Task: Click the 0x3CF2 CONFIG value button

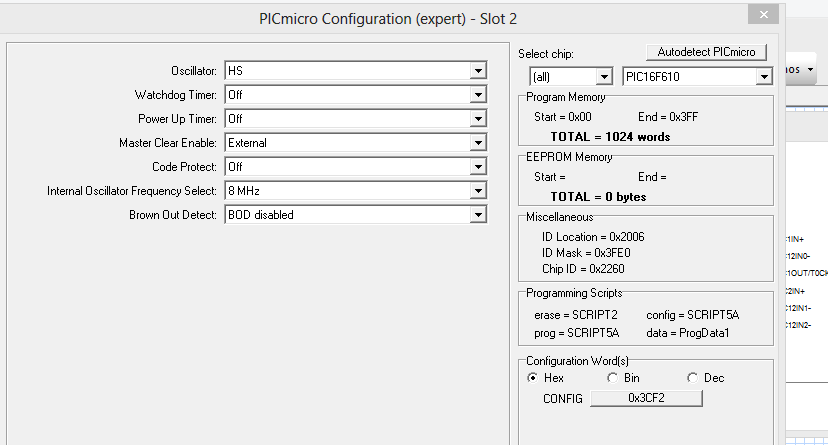Action: 646,398
